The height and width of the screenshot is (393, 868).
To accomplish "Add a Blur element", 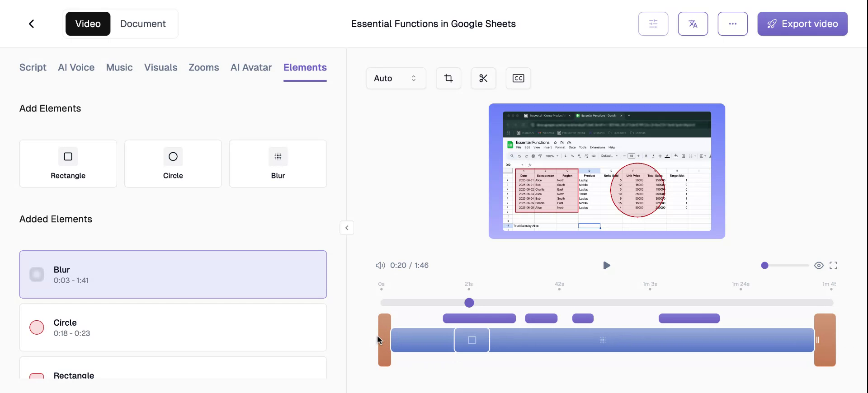I will click(278, 164).
